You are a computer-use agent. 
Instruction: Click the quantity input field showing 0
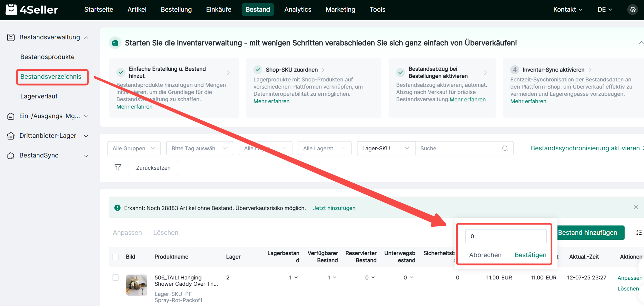tap(506, 237)
